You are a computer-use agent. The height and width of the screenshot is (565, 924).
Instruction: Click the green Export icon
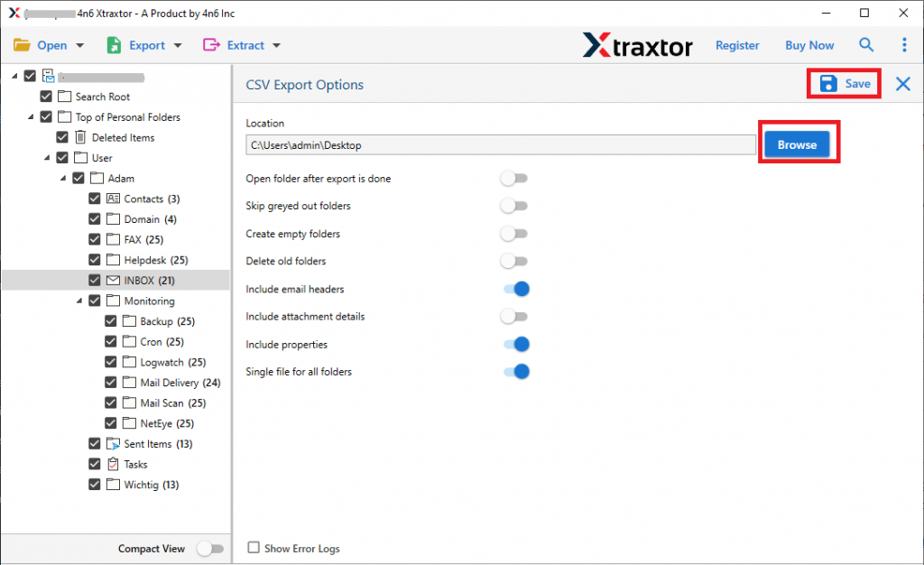[113, 44]
